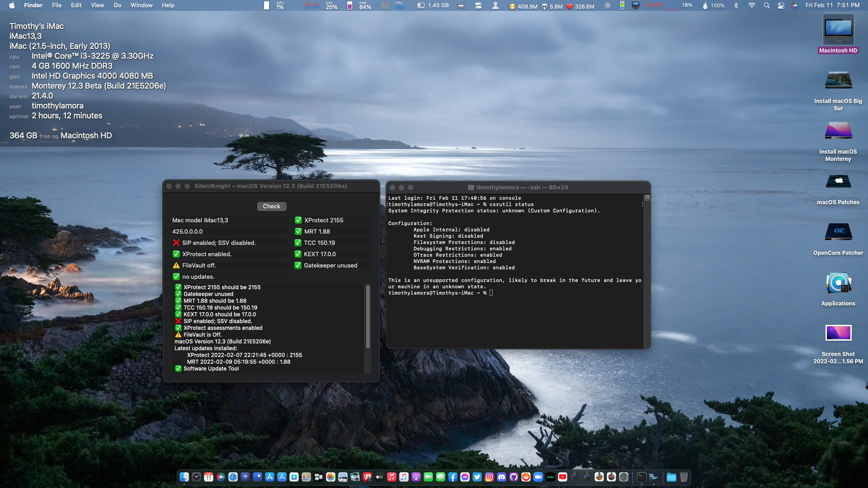The width and height of the screenshot is (868, 488).
Task: Click the Terminal title bar folder icon
Action: pos(471,187)
